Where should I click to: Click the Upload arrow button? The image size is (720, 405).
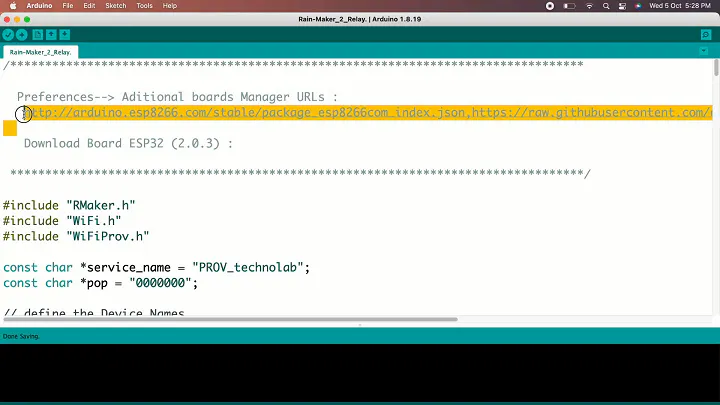tap(22, 35)
